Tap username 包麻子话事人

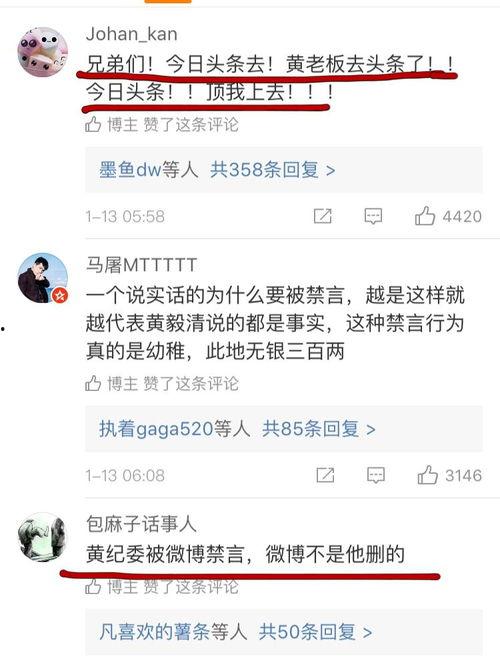coord(141,524)
